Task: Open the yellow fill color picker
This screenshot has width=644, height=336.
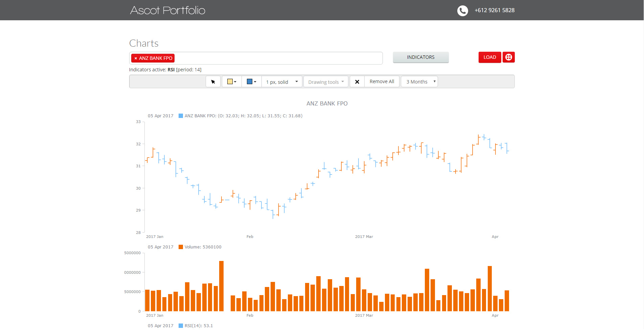Action: coord(232,82)
